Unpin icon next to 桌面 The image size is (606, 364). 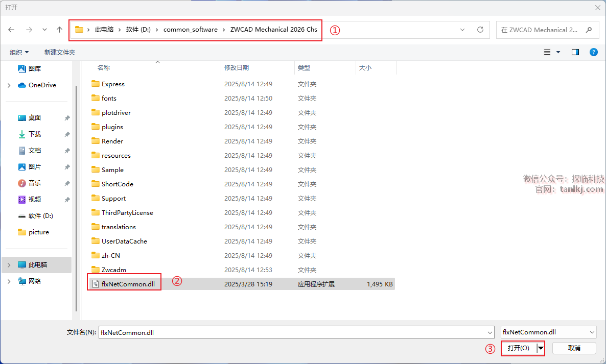[67, 118]
